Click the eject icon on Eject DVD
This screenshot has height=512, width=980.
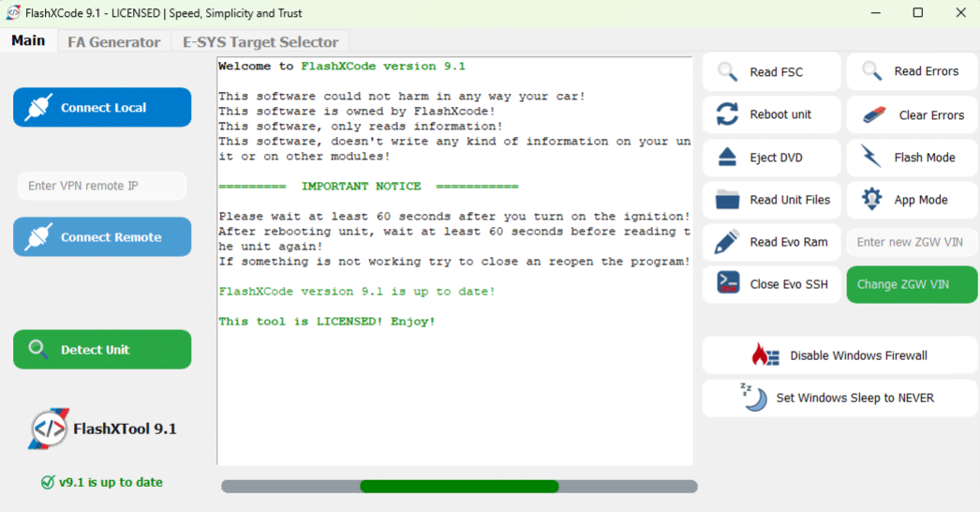point(727,158)
